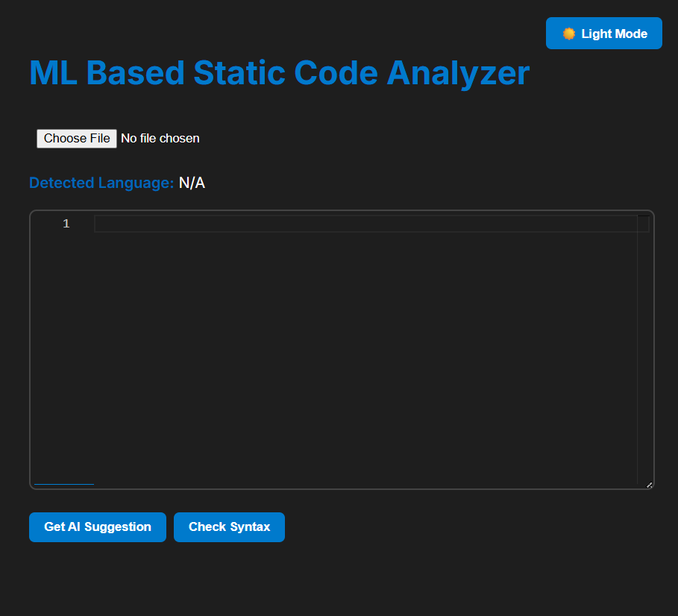Image resolution: width=678 pixels, height=616 pixels.
Task: Click the N/A detected language value
Action: tap(192, 183)
